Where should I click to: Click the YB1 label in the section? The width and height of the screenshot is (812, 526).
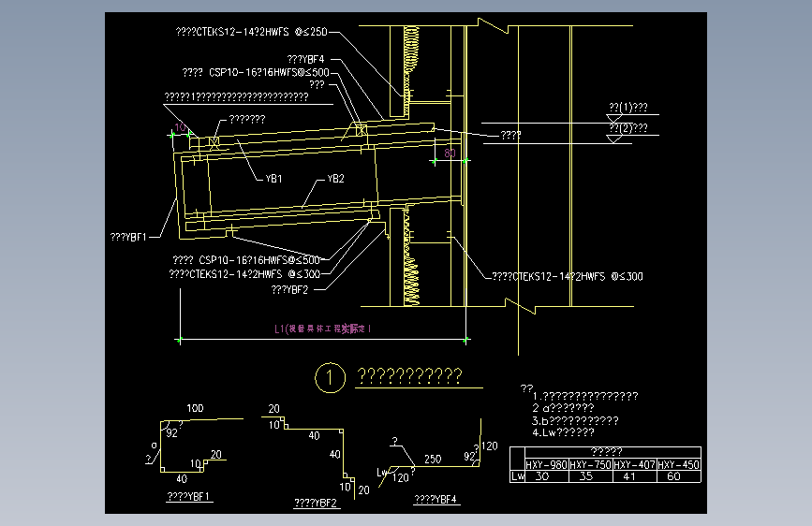point(273,179)
